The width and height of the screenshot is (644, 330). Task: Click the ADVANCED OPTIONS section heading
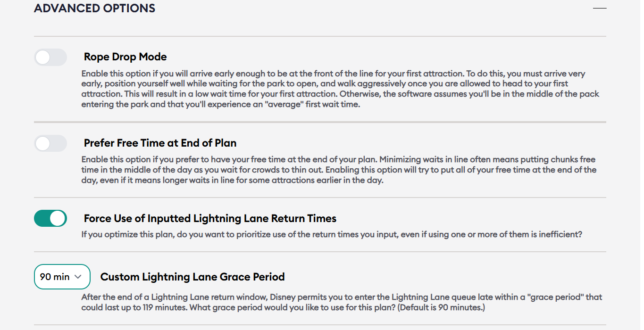point(95,8)
